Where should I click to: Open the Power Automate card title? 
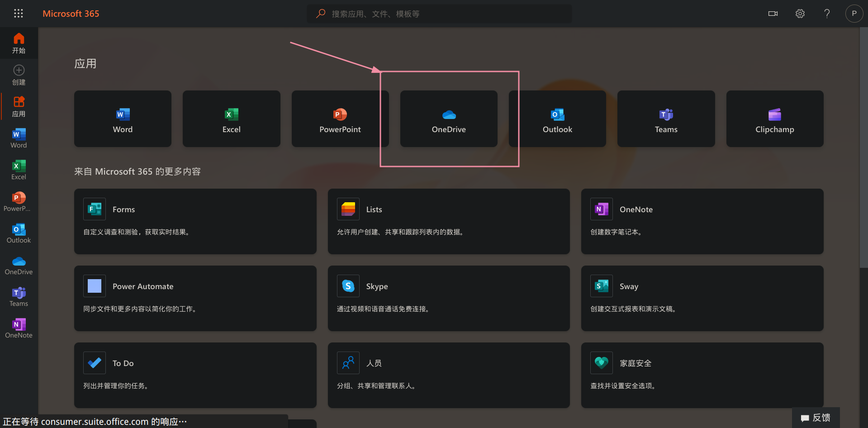143,286
